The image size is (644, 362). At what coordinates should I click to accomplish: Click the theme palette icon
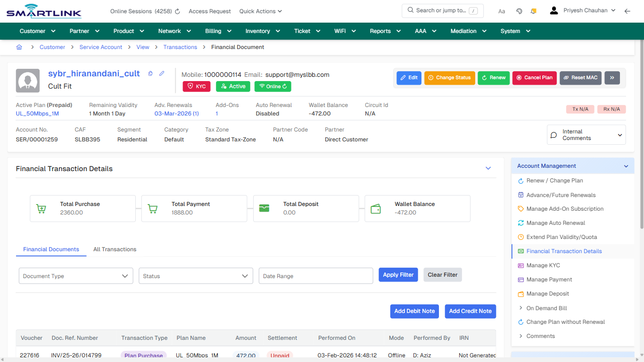[519, 10]
